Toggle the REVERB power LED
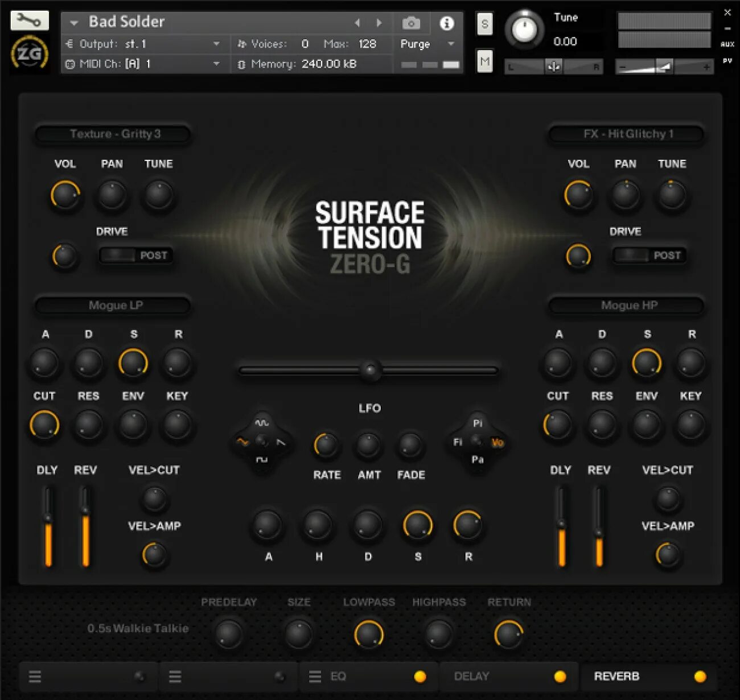The width and height of the screenshot is (740, 700). (700, 677)
